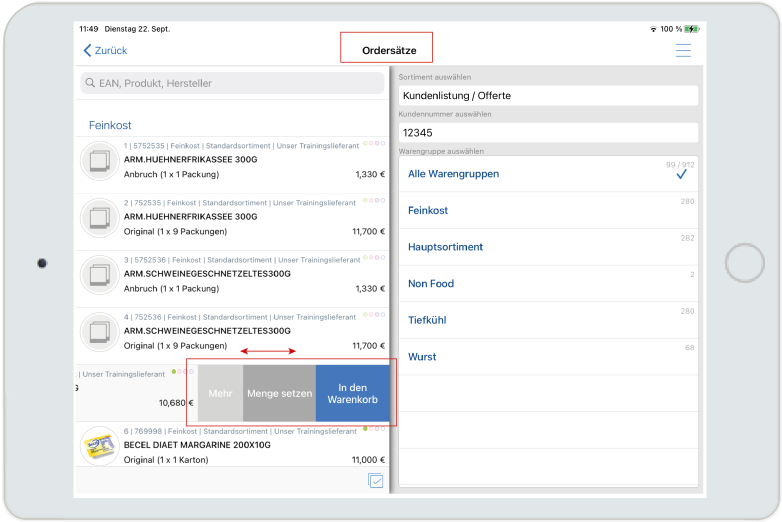
Task: Open the Kundennummer 12345 selector
Action: (548, 132)
